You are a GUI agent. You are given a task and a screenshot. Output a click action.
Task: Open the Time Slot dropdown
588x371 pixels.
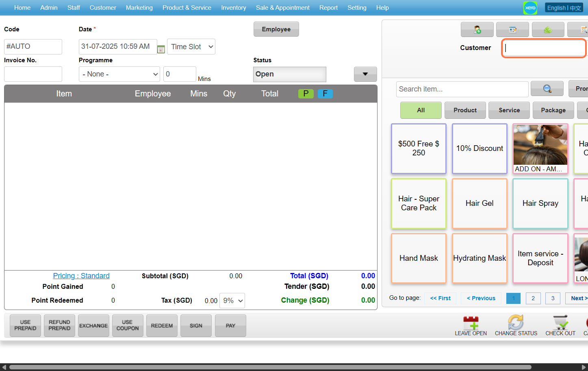[191, 47]
